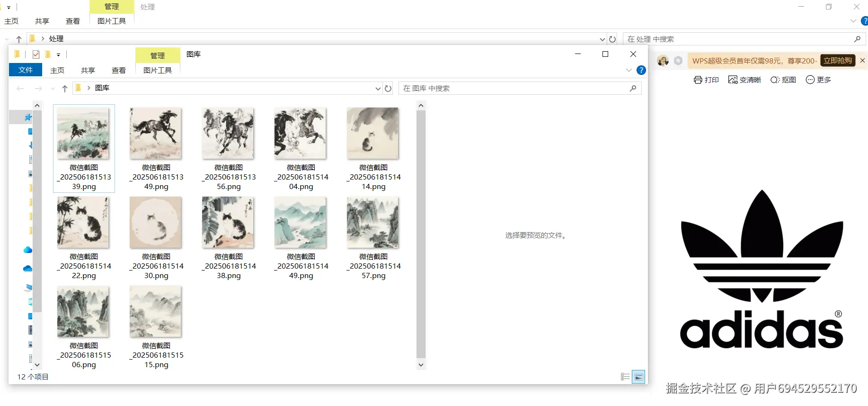Viewport: 868px width, 406px height.
Task: Collapse the ribbon chevron in the 处理 window
Action: pyautogui.click(x=853, y=21)
